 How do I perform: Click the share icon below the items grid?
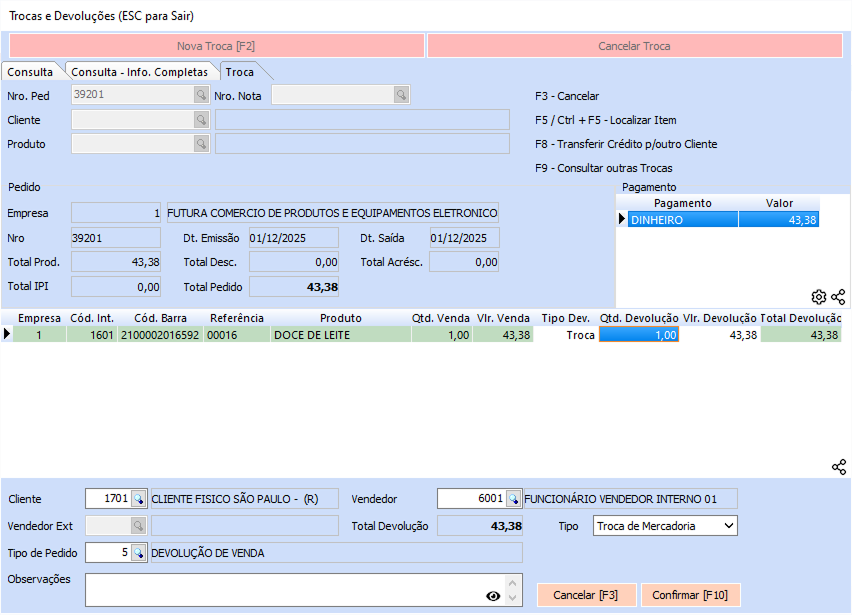[x=838, y=467]
